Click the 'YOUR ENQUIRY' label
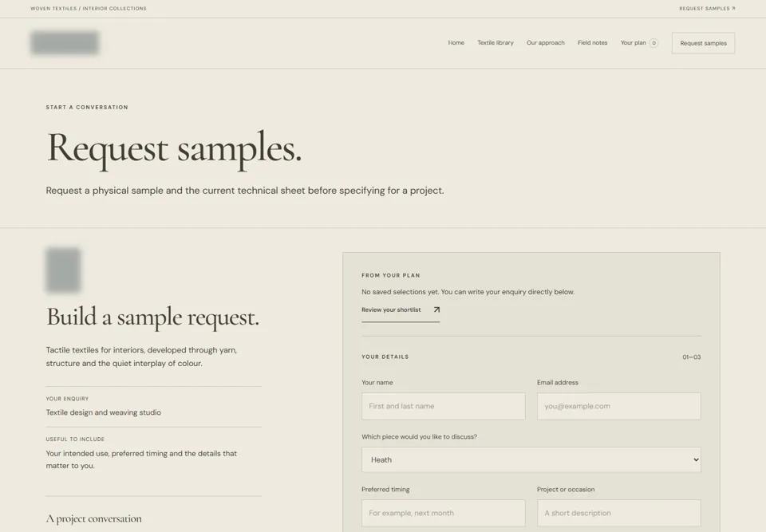 point(67,399)
